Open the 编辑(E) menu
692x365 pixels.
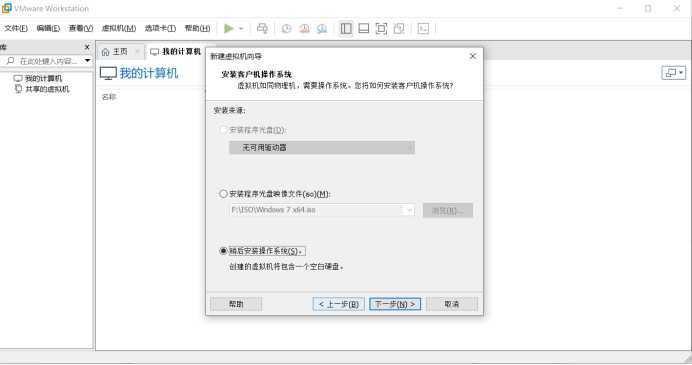(48, 28)
